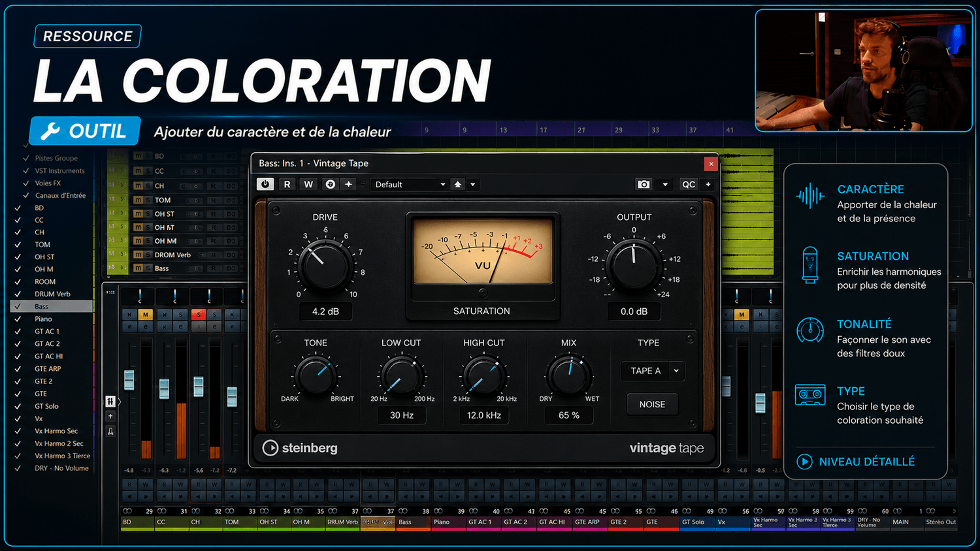The height and width of the screenshot is (551, 980).
Task: Click the webcam video thumbnail
Action: tap(864, 71)
